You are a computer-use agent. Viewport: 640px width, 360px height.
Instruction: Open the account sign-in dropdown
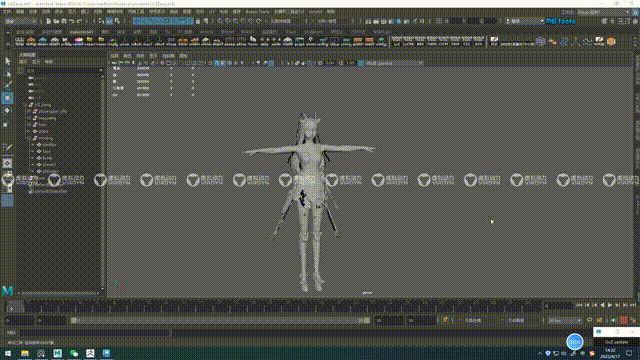point(524,21)
